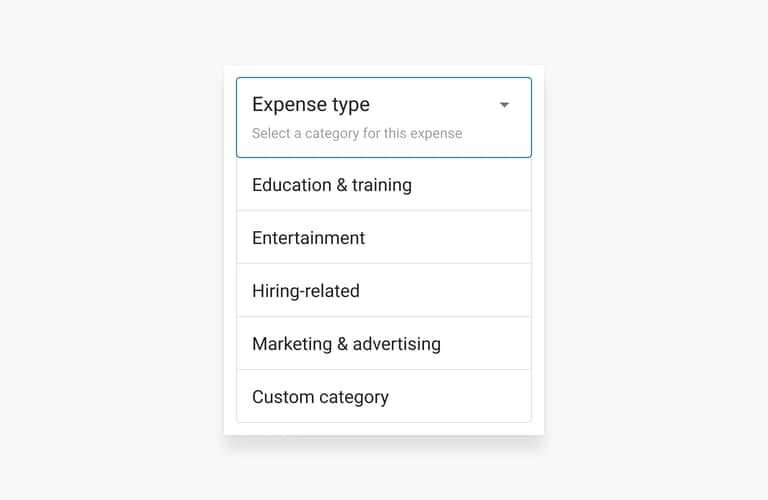Image resolution: width=768 pixels, height=500 pixels.
Task: Set the category to Hiring-related
Action: pyautogui.click(x=305, y=291)
